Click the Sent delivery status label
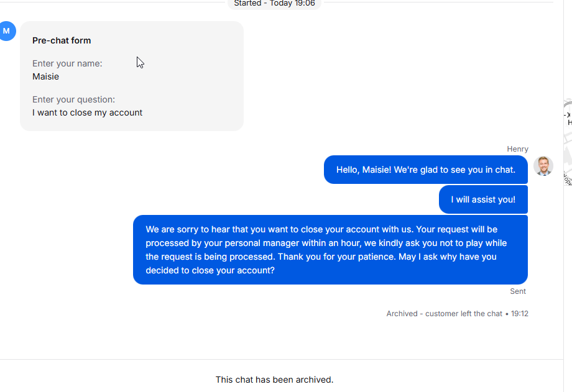 click(517, 291)
